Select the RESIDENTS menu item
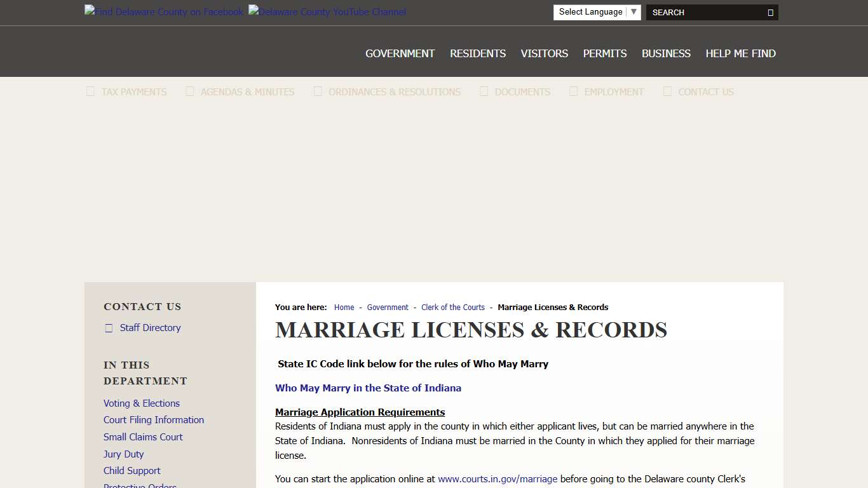The height and width of the screenshot is (488, 868). [477, 53]
